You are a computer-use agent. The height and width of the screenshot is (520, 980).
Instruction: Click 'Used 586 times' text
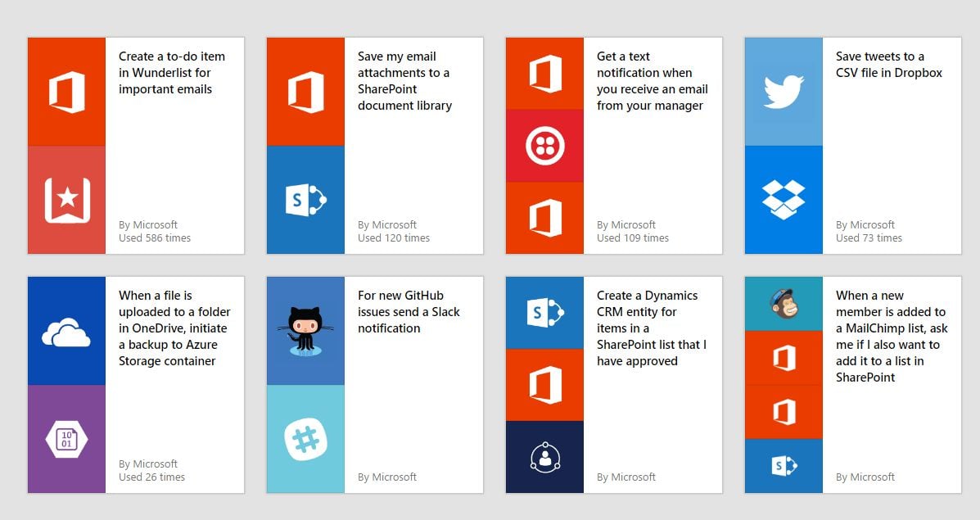click(x=155, y=238)
